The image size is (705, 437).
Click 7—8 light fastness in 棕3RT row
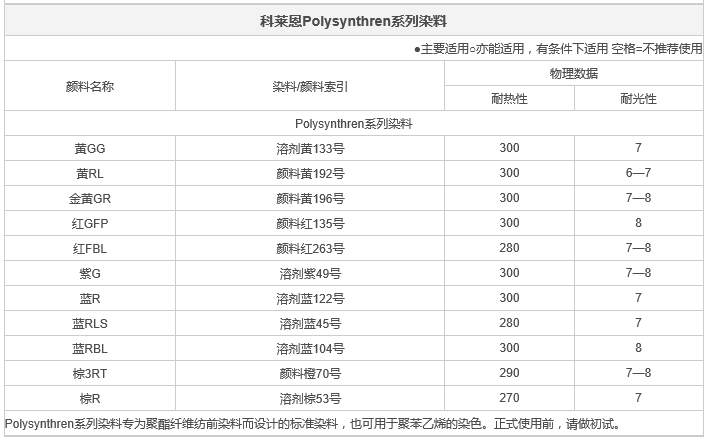(638, 373)
